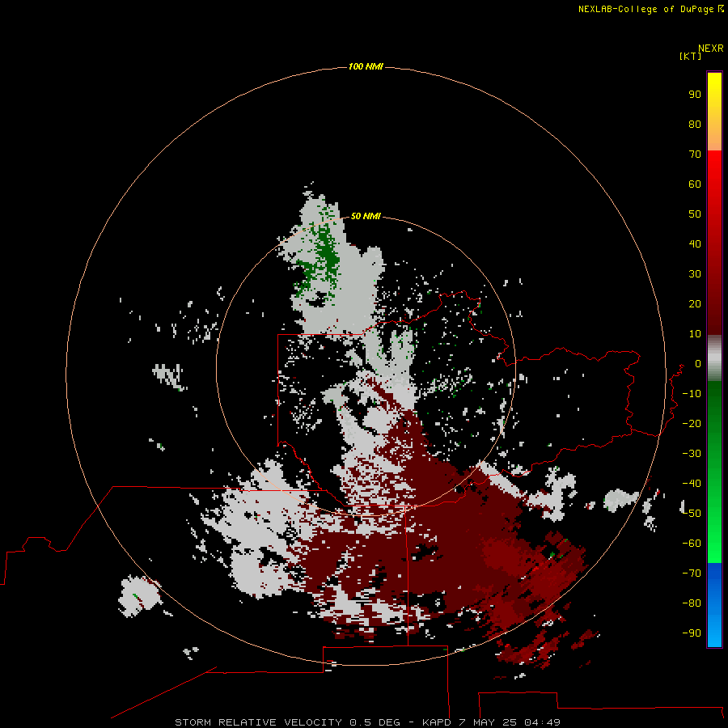
Task: Click the 70 value on the velocity scale
Action: (695, 154)
